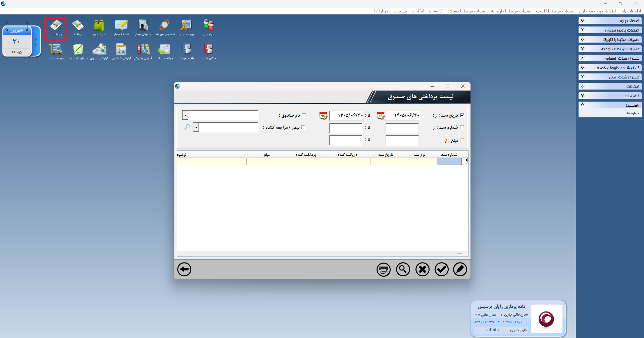644x338 pixels.
Task: Click the درباره ما link in the sidebar
Action: pyautogui.click(x=633, y=113)
